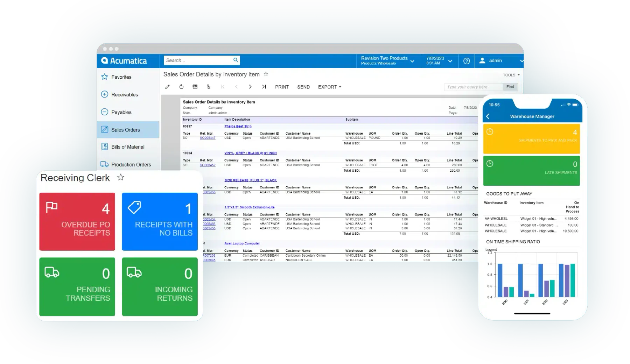630x364 pixels.
Task: Open Payables workspace
Action: (x=128, y=112)
